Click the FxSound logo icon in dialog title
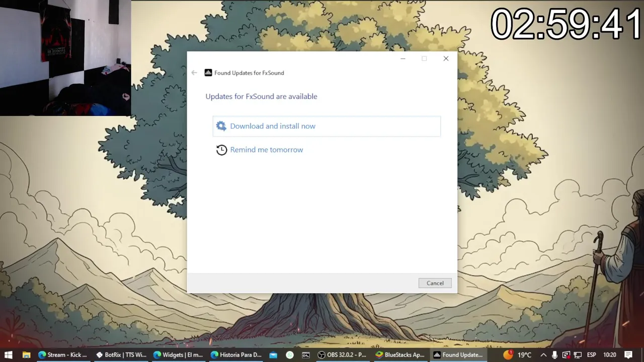The width and height of the screenshot is (644, 362). pyautogui.click(x=208, y=73)
